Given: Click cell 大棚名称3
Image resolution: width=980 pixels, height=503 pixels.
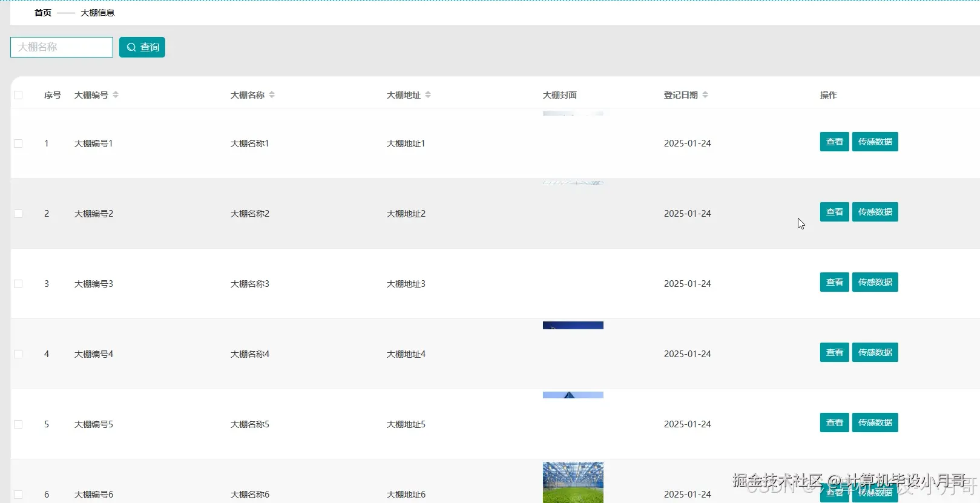Looking at the screenshot, I should point(250,284).
